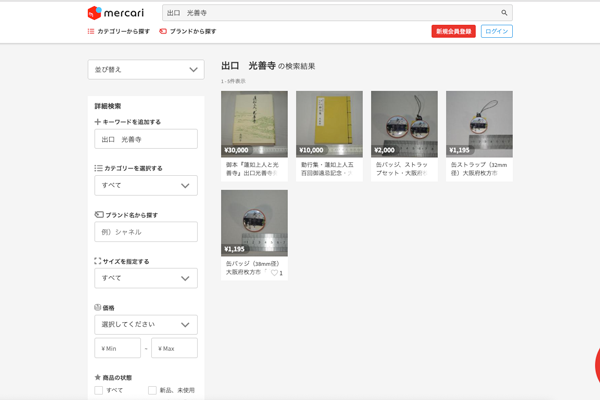Click the size specification icon

pos(98,261)
